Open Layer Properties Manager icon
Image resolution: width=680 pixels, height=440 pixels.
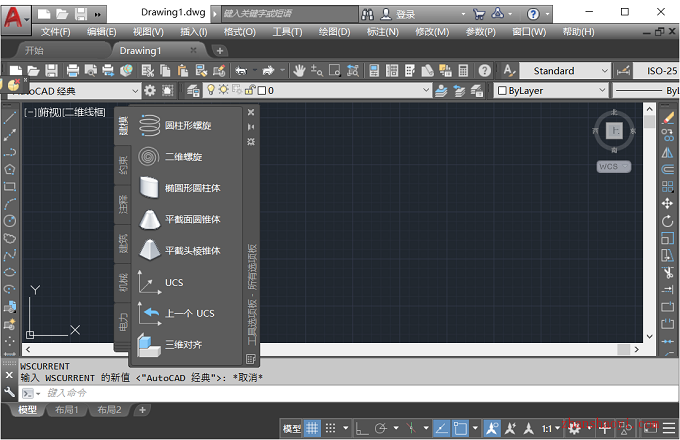click(x=193, y=91)
